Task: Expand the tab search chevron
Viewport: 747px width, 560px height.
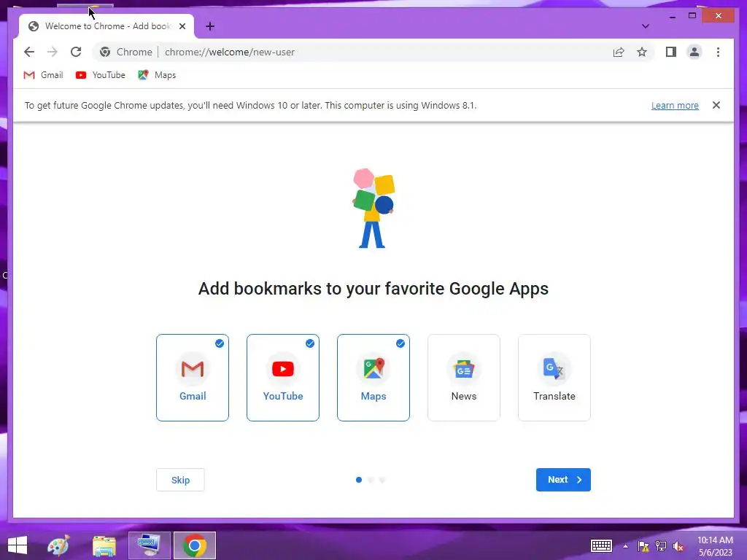Action: 645,26
